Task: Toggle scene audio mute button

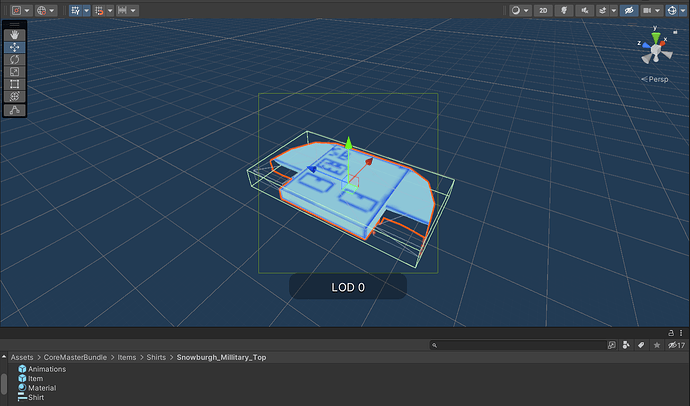Action: pos(585,11)
